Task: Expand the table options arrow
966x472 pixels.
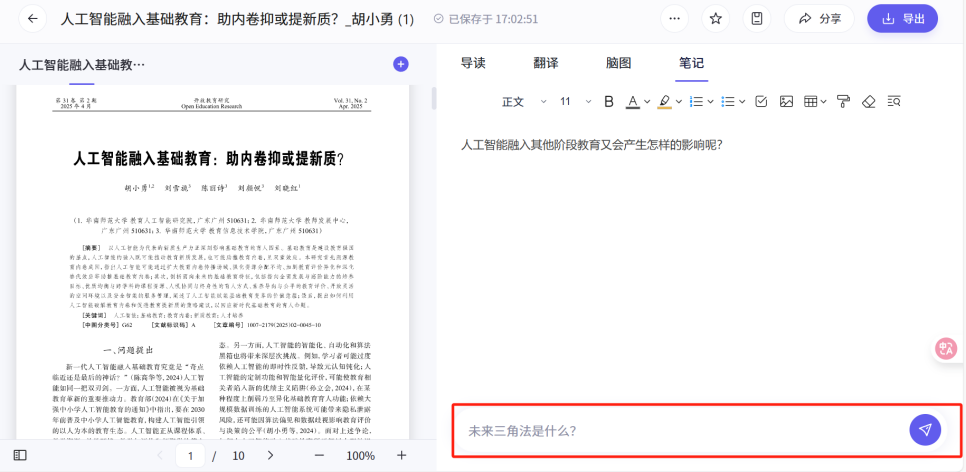Action: tap(823, 102)
